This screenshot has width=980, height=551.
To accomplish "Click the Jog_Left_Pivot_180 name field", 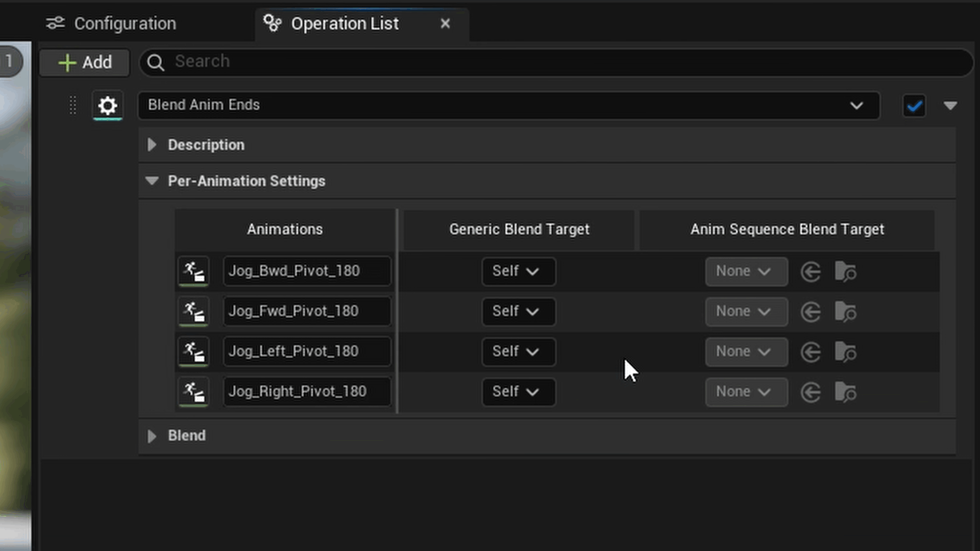I will point(307,352).
